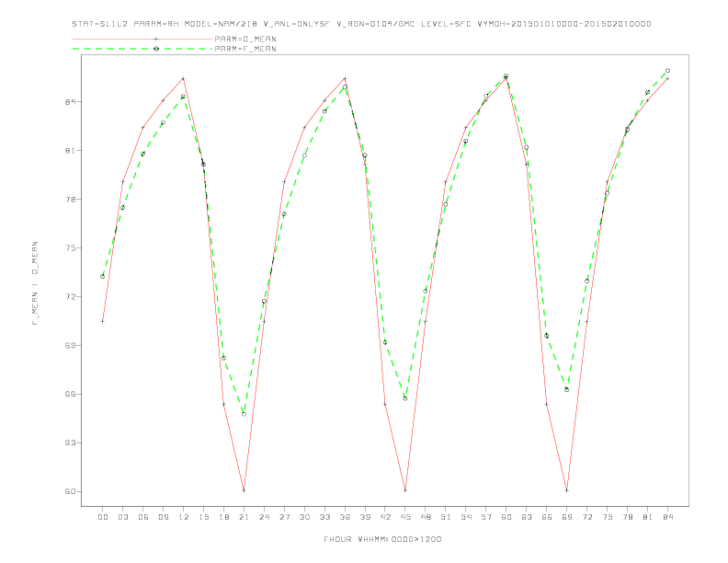This screenshot has height=563, width=728.
Task: Click the x-axis tick label 15
Action: tap(204, 517)
